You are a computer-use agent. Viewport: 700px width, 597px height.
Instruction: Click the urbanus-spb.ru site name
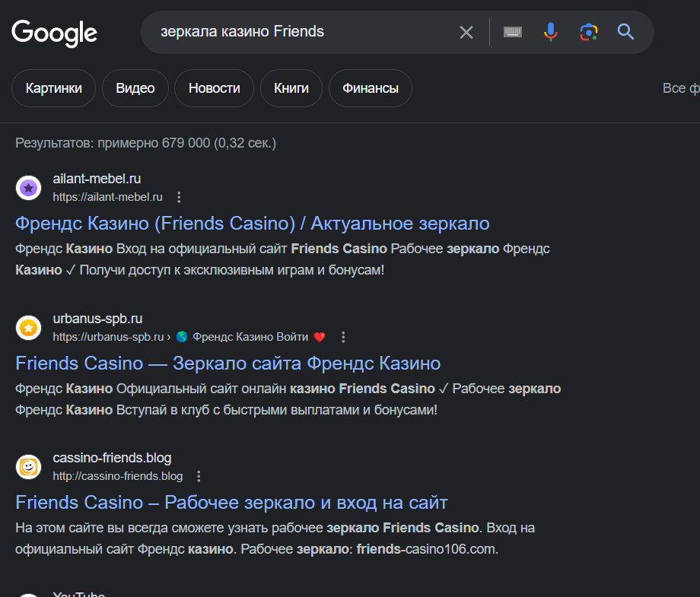point(97,319)
